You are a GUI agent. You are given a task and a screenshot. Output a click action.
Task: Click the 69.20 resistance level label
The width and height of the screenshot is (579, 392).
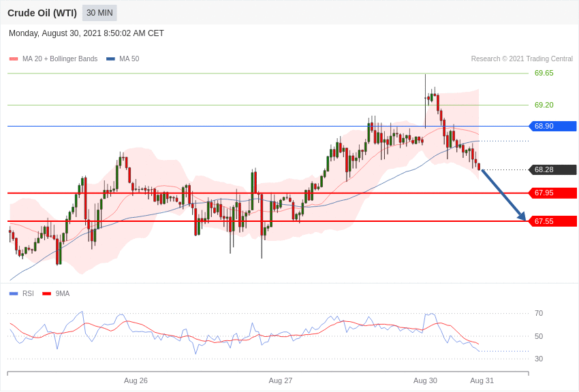point(544,105)
